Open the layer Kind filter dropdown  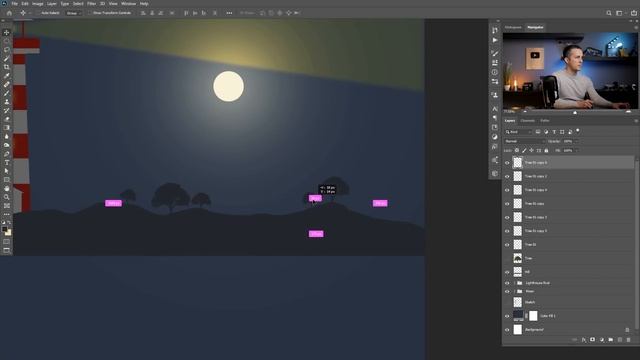pyautogui.click(x=518, y=132)
